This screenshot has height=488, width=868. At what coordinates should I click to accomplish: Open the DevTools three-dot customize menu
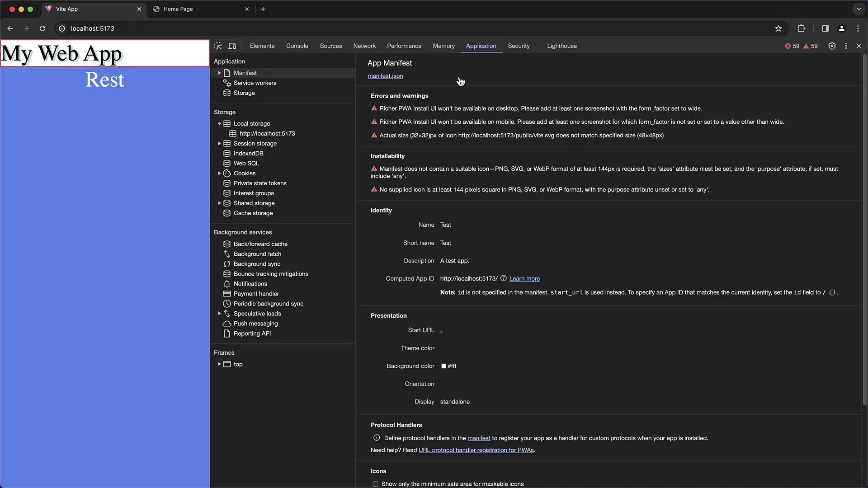pyautogui.click(x=846, y=46)
